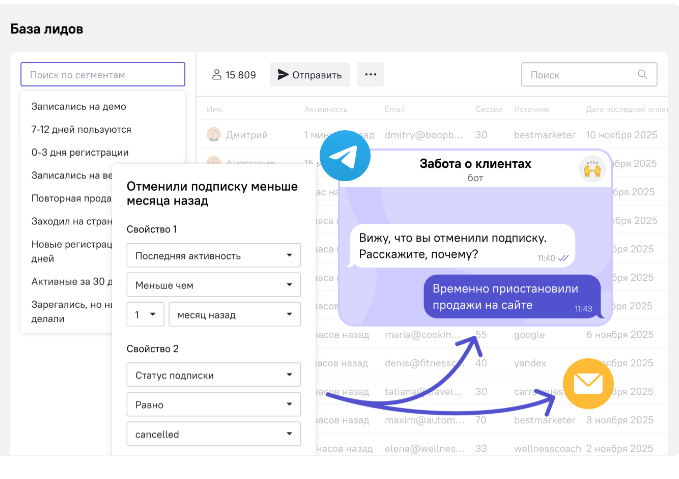
Task: Click the page title База лидов
Action: (x=47, y=29)
